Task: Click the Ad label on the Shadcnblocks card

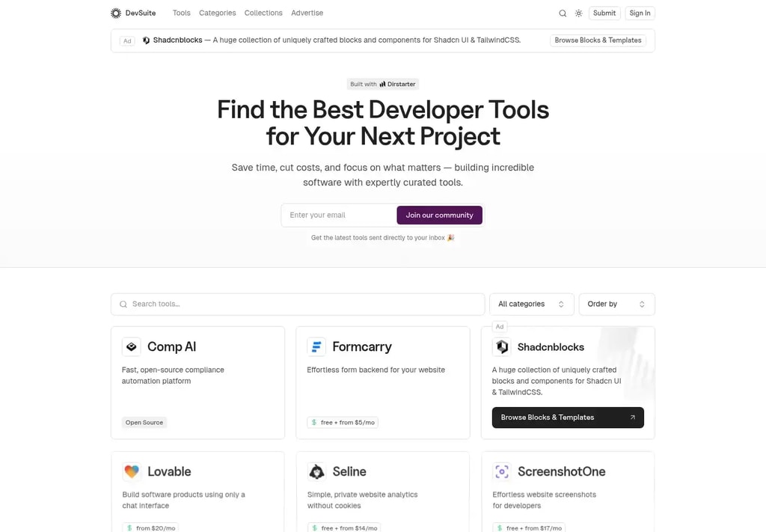Action: click(x=499, y=326)
